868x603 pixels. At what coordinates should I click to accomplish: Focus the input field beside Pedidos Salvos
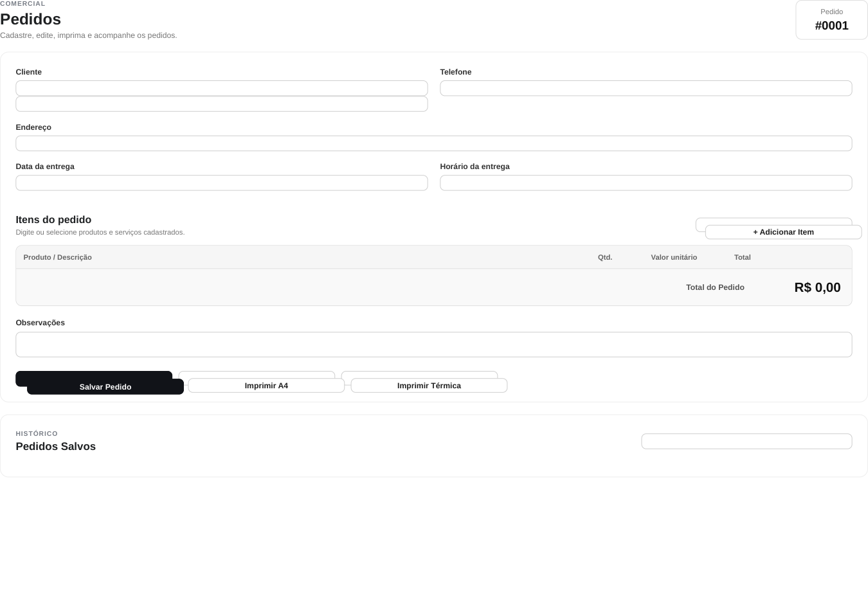(x=746, y=441)
